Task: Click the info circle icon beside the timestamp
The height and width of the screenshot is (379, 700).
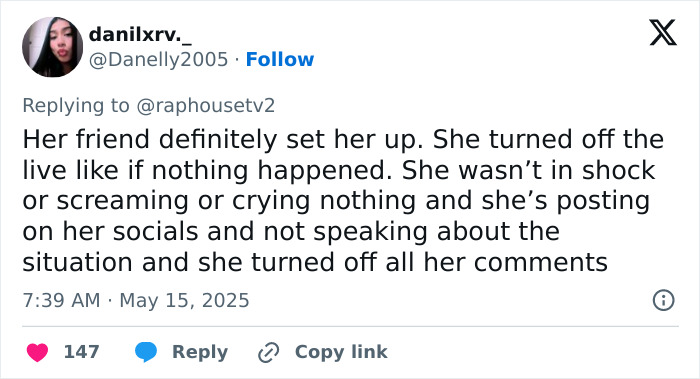Action: (x=663, y=300)
